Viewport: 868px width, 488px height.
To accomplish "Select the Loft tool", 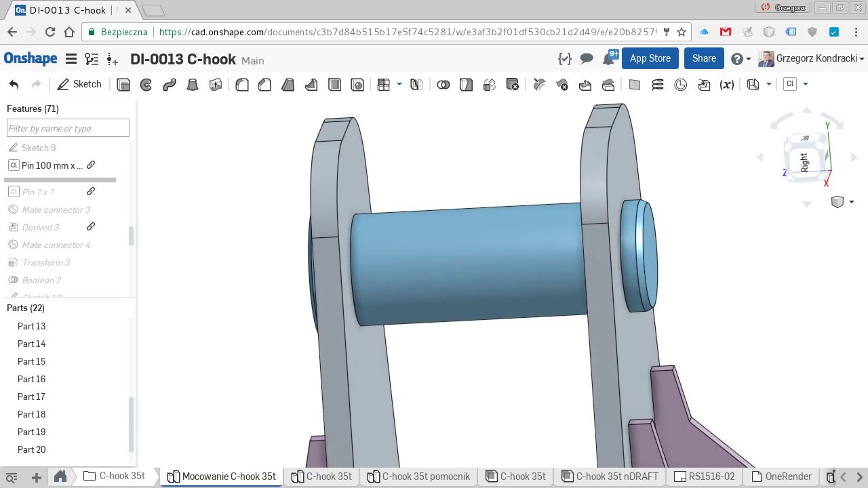I will click(193, 85).
